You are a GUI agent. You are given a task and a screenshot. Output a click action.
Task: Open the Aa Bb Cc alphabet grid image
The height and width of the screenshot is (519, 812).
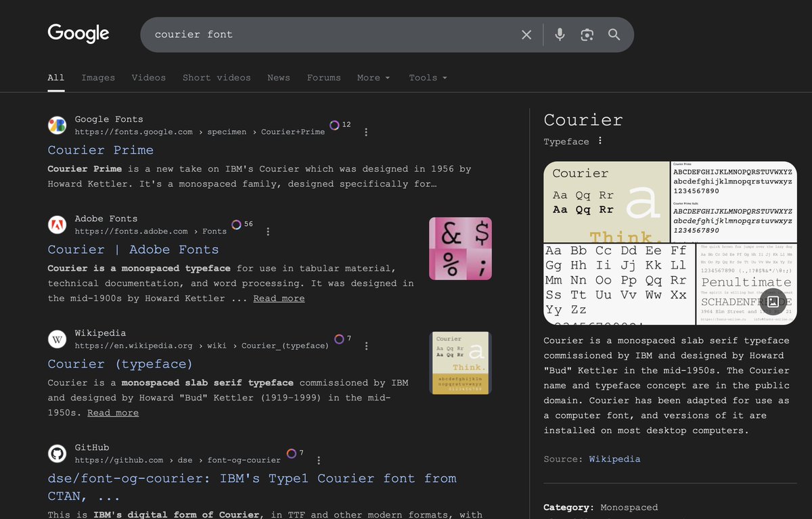tap(620, 285)
